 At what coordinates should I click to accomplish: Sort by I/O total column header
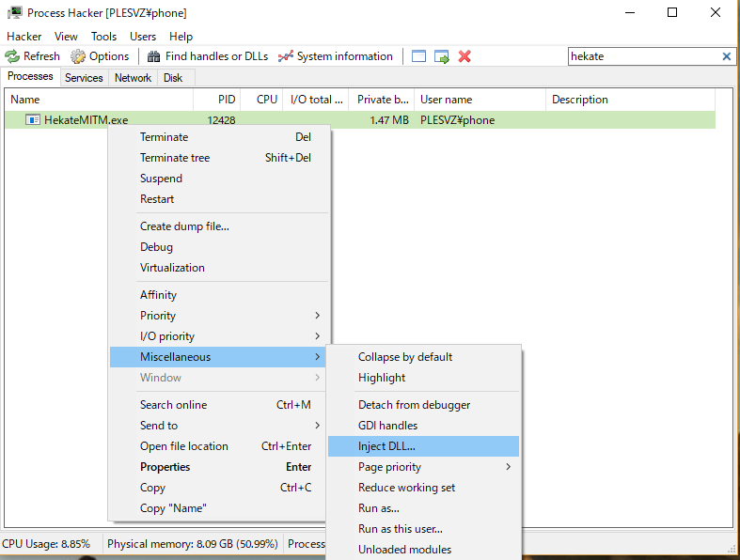point(316,100)
